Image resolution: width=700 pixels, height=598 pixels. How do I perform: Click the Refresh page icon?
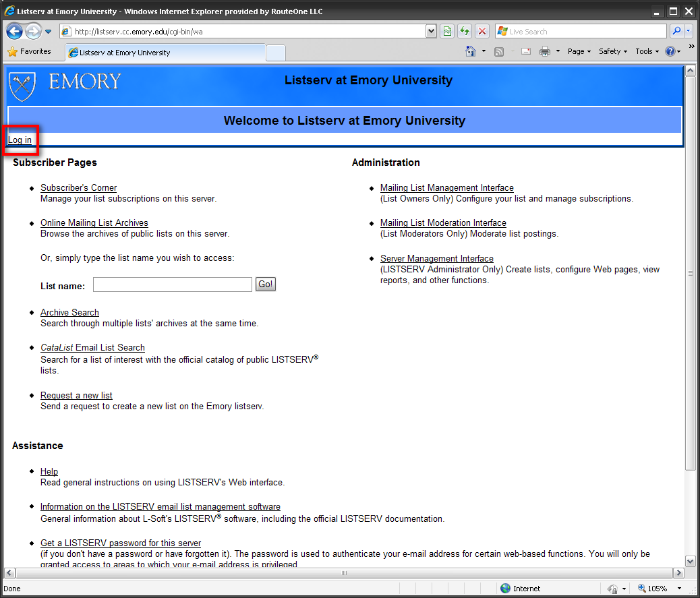(465, 31)
